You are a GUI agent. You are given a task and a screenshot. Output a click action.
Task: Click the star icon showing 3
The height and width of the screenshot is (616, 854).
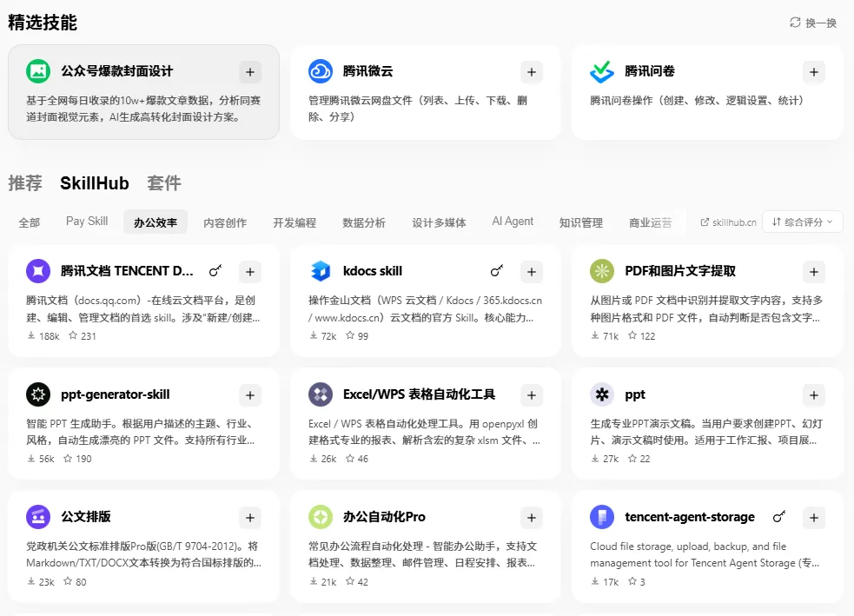pyautogui.click(x=632, y=581)
